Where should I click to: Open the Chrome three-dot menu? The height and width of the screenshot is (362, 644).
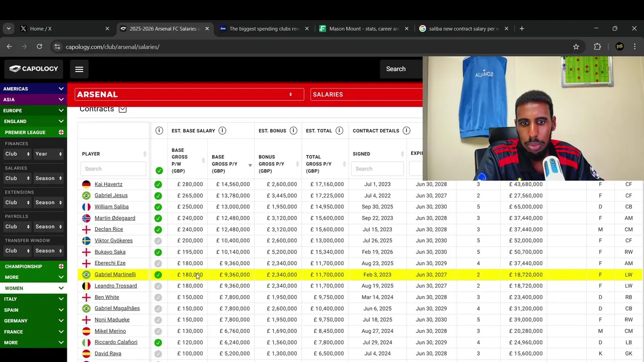click(634, 47)
